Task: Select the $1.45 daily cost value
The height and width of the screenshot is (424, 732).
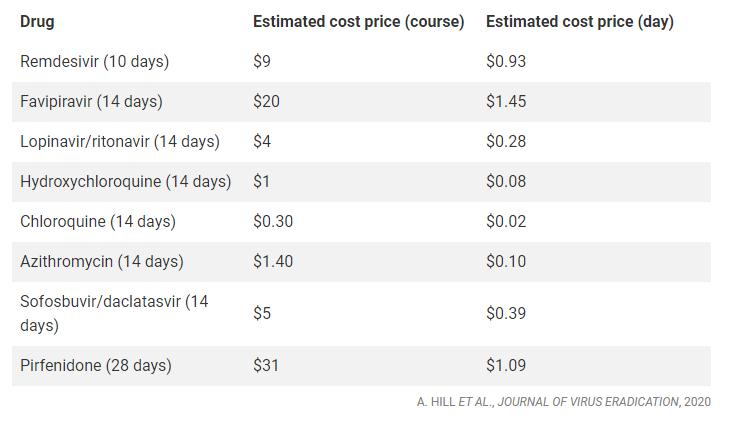Action: (506, 101)
